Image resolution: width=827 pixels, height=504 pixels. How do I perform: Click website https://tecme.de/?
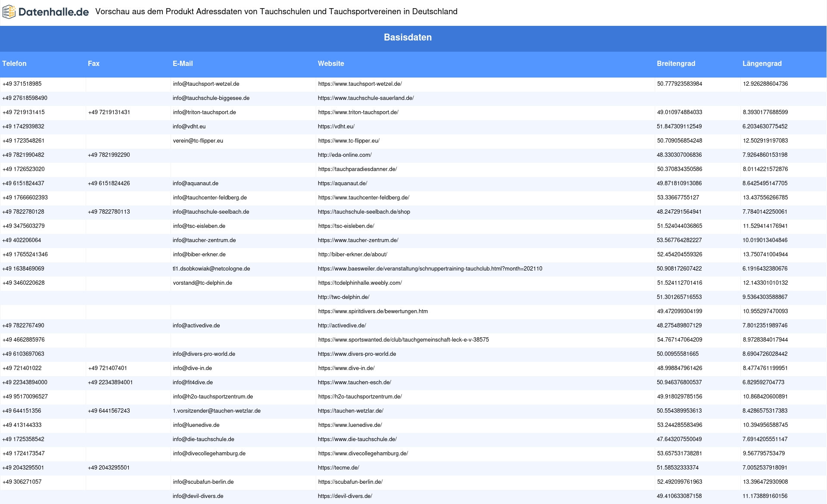coord(339,468)
